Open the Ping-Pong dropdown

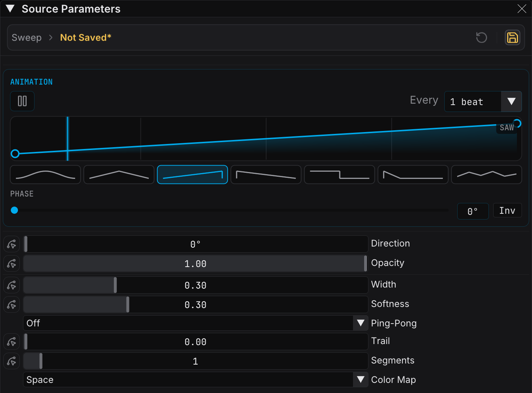[196, 323]
